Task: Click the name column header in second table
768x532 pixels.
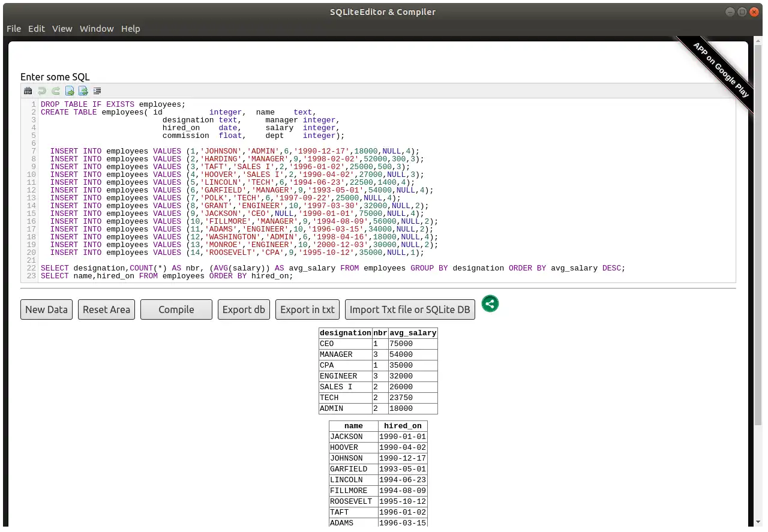Action: pyautogui.click(x=353, y=426)
